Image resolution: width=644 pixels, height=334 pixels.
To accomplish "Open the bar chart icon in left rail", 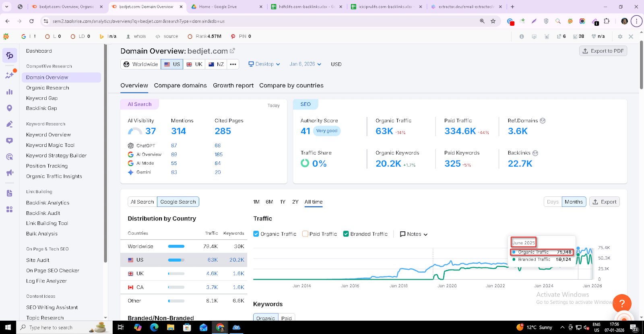I will pos(10,92).
